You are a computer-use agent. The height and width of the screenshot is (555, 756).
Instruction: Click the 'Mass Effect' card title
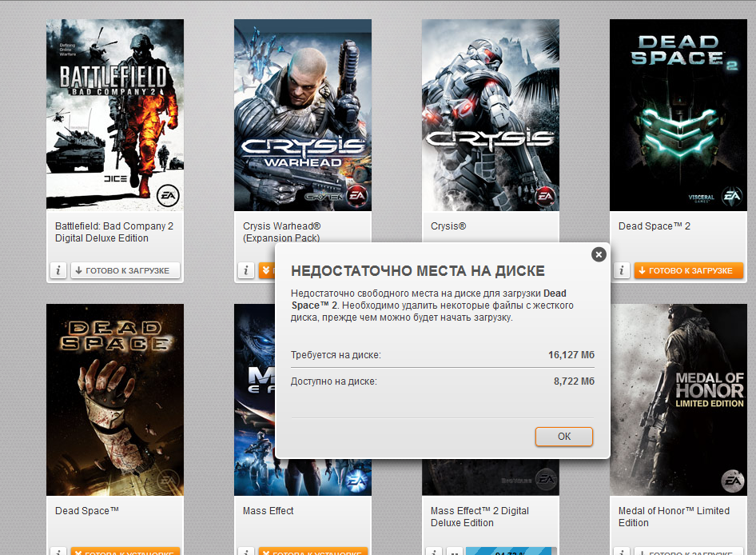point(268,510)
